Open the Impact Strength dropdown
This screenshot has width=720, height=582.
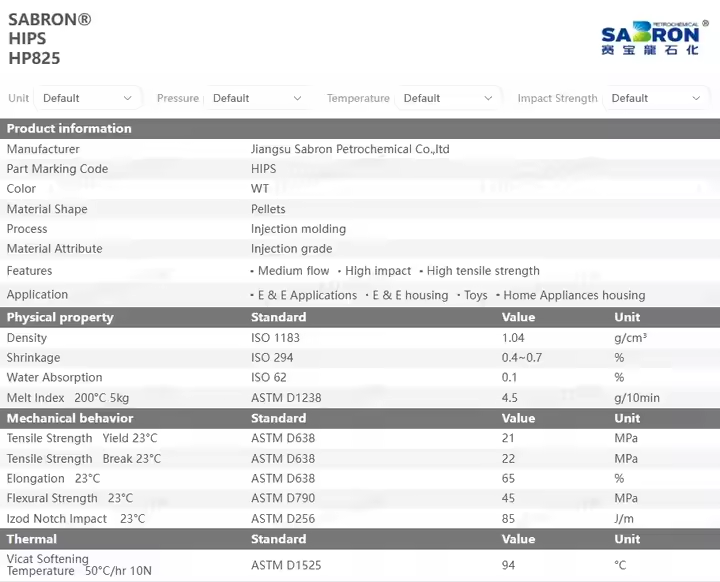click(x=656, y=98)
